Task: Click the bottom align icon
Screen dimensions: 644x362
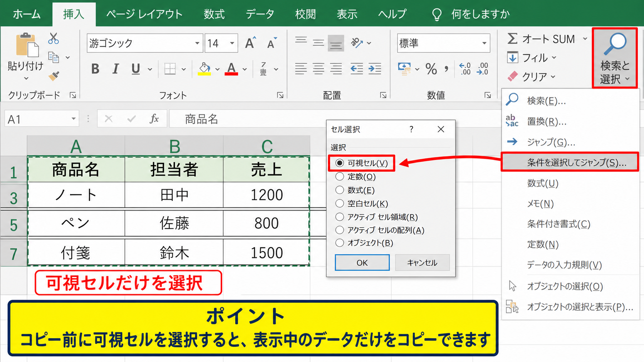Action: [x=336, y=43]
